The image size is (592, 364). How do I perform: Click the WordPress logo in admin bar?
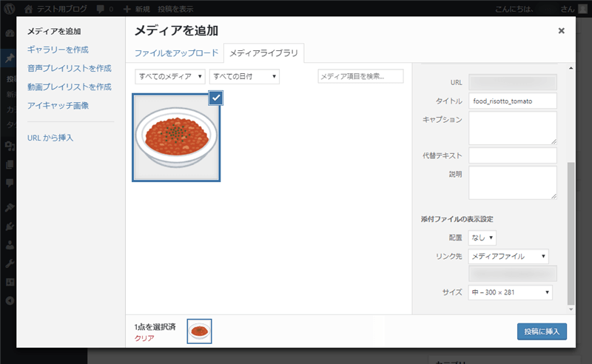click(x=10, y=9)
